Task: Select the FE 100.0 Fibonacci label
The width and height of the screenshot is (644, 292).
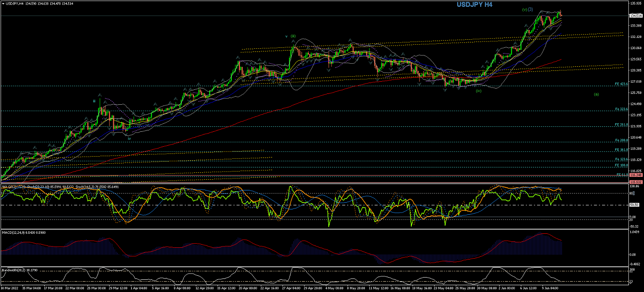Action: pos(621,165)
